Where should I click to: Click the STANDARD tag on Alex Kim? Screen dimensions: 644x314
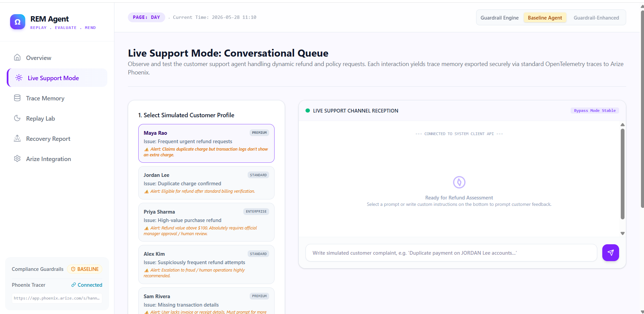[258, 254]
